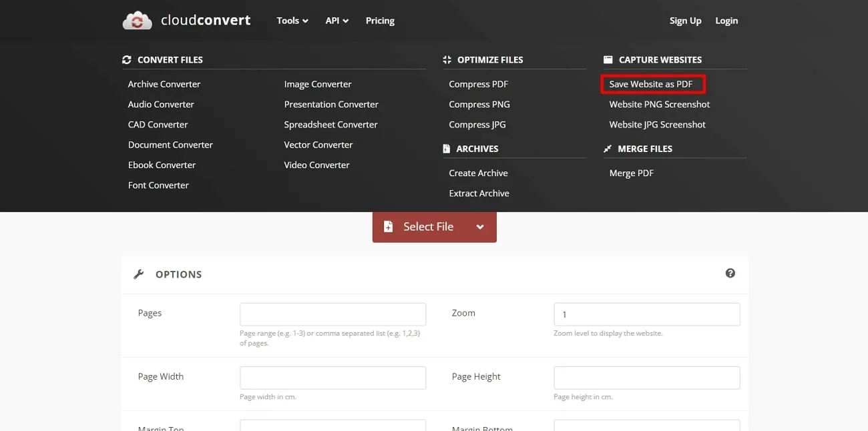The height and width of the screenshot is (431, 868).
Task: Click the Options wrench icon
Action: (x=139, y=274)
